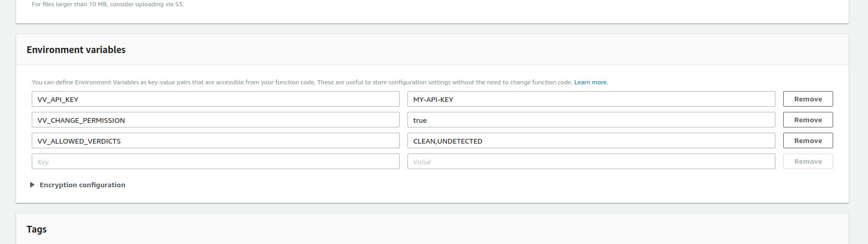Remove the VV_ALLOWED_VERDICTS variable

tap(808, 140)
